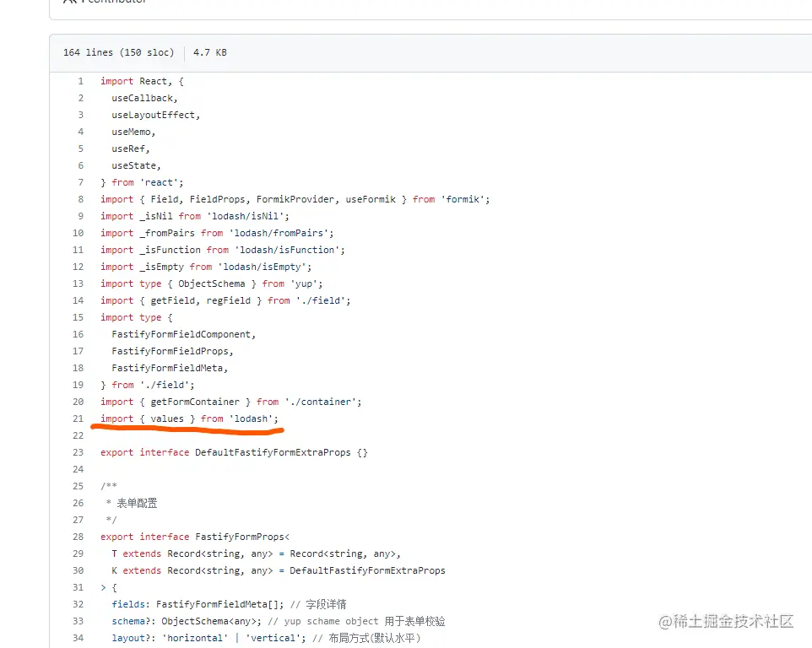Click 'lodash/fromPairs' string on line 10

click(x=279, y=233)
